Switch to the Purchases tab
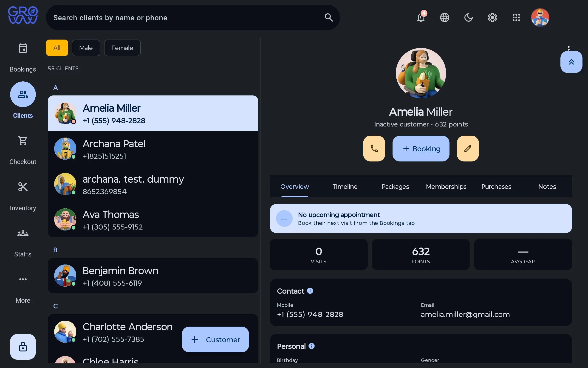This screenshot has height=368, width=588. pos(496,187)
